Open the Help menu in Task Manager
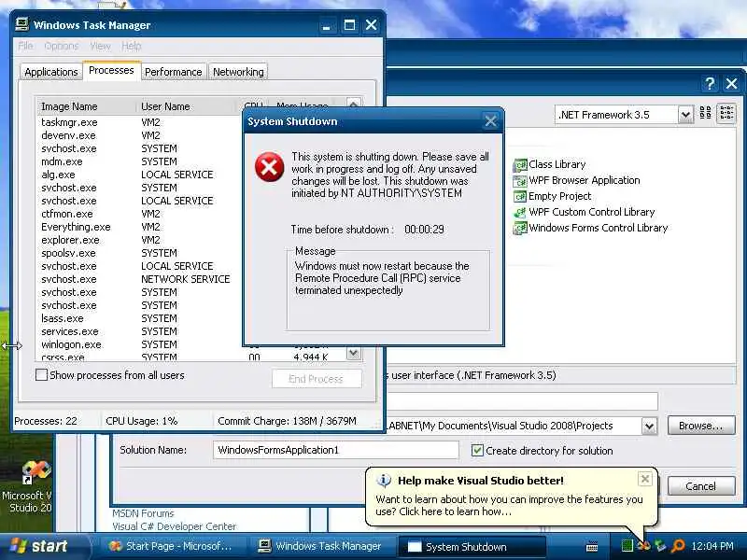 pyautogui.click(x=131, y=46)
